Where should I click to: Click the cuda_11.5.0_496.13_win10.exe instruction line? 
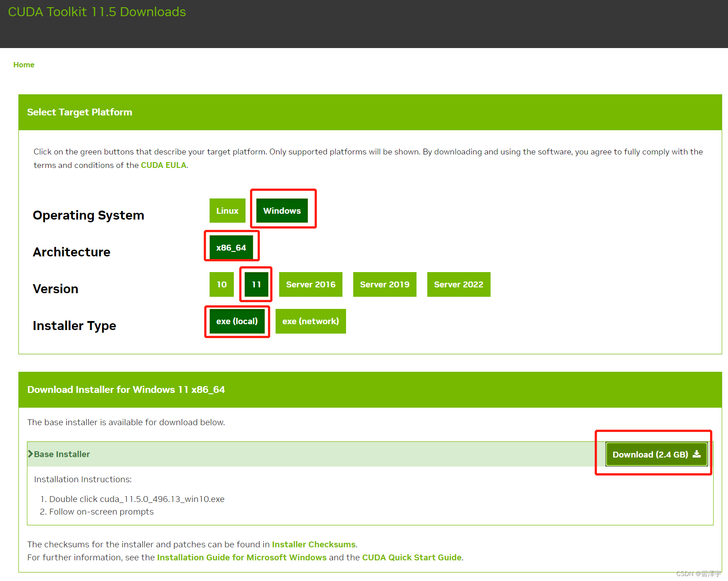pyautogui.click(x=137, y=499)
